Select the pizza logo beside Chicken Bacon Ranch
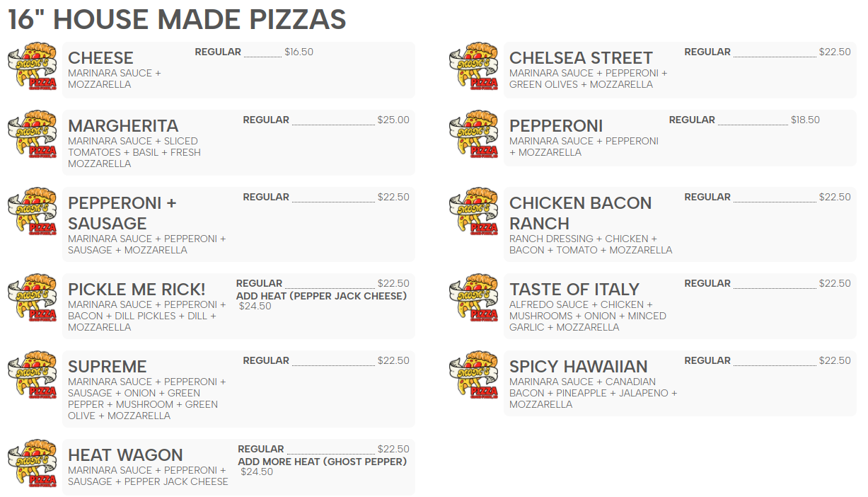868x497 pixels. click(x=474, y=212)
